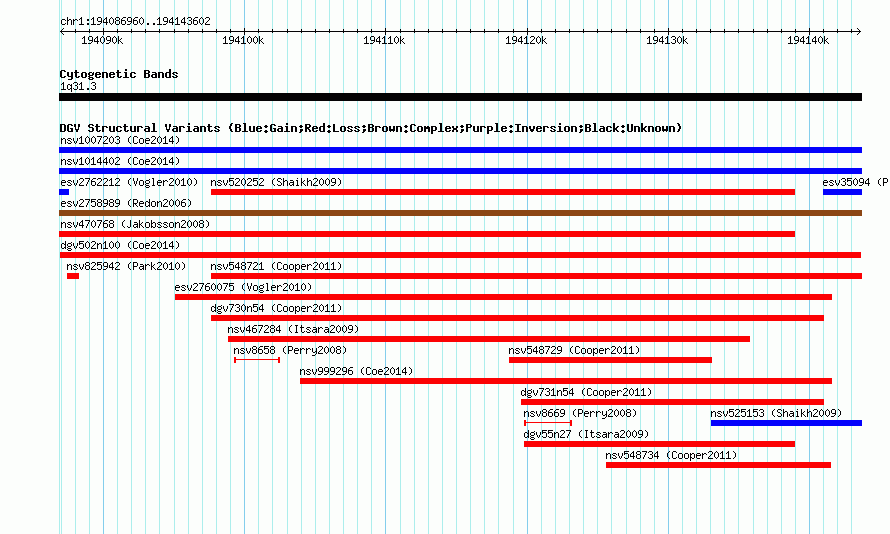Click the nsv548721 (Cooper2011) label

coord(276,266)
